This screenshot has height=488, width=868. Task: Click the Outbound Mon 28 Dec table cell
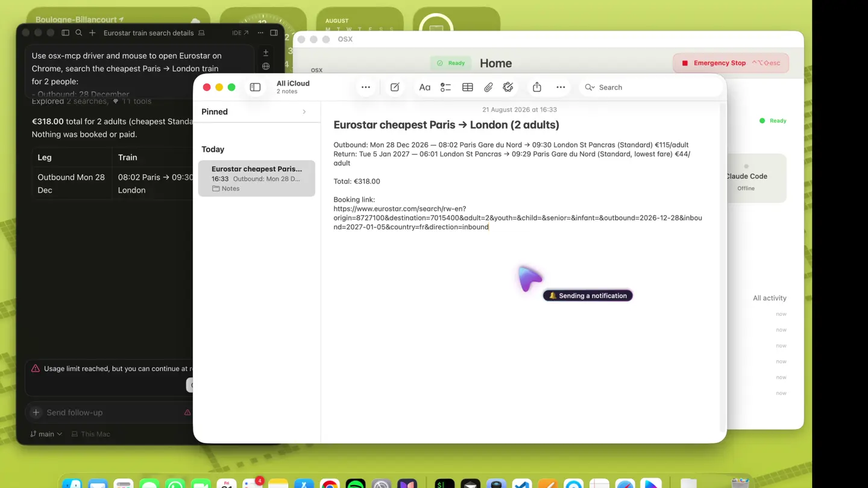pos(72,184)
